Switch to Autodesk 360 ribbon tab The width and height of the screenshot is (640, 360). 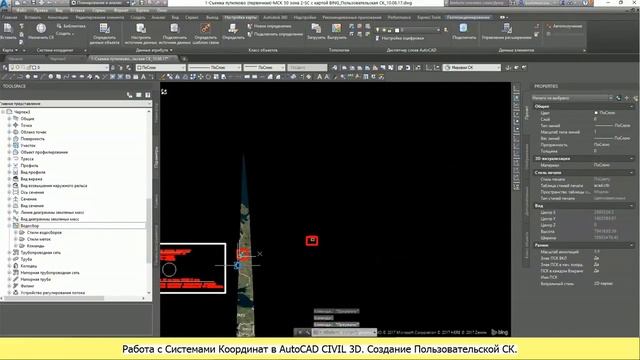click(275, 18)
